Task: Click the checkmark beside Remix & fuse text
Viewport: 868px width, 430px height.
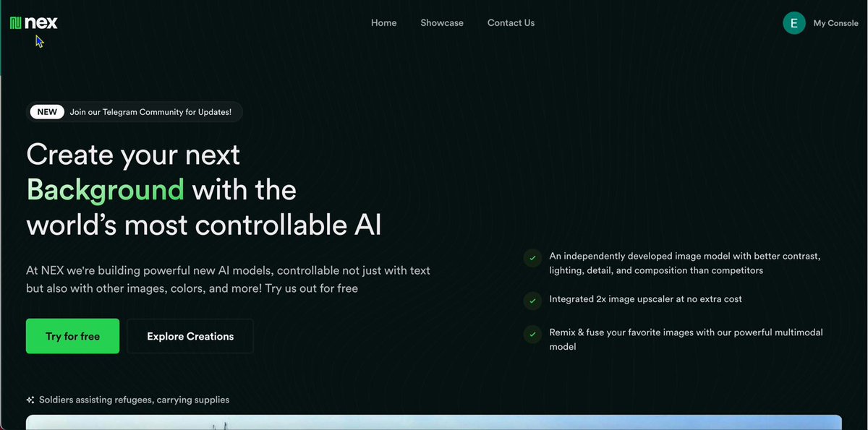Action: pos(532,334)
